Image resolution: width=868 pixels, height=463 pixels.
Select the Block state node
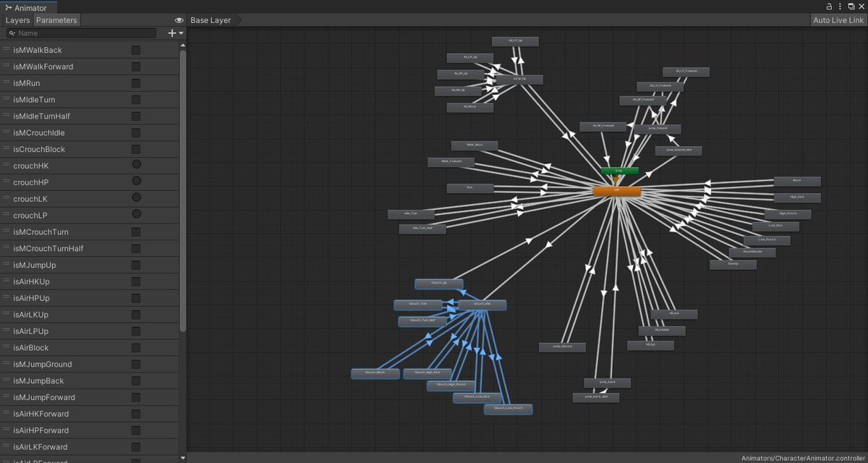[x=797, y=181]
